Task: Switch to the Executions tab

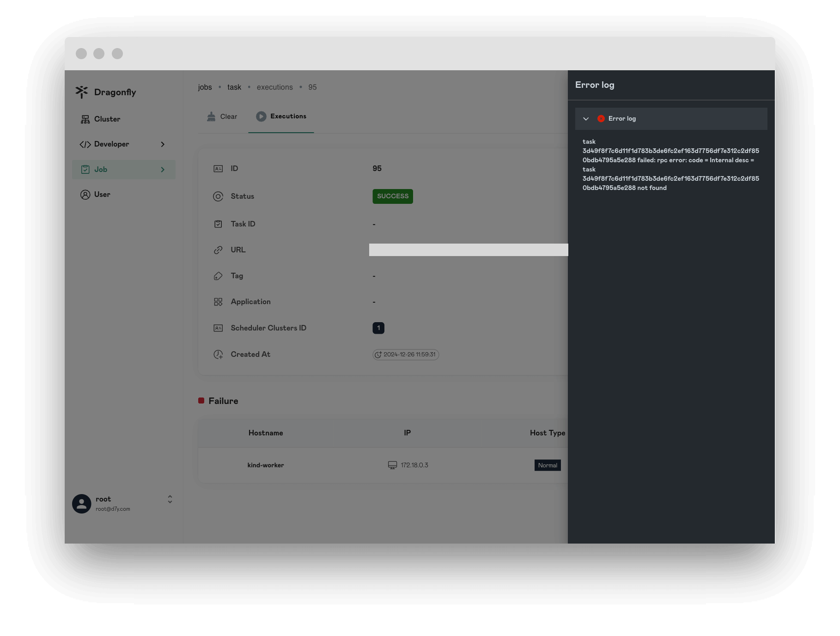Action: point(281,116)
